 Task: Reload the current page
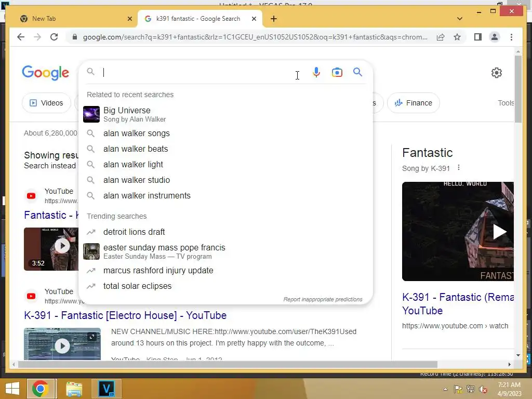click(54, 37)
